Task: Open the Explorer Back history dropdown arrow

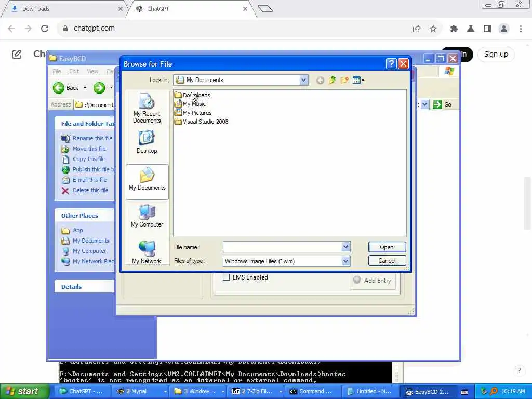Action: click(85, 88)
